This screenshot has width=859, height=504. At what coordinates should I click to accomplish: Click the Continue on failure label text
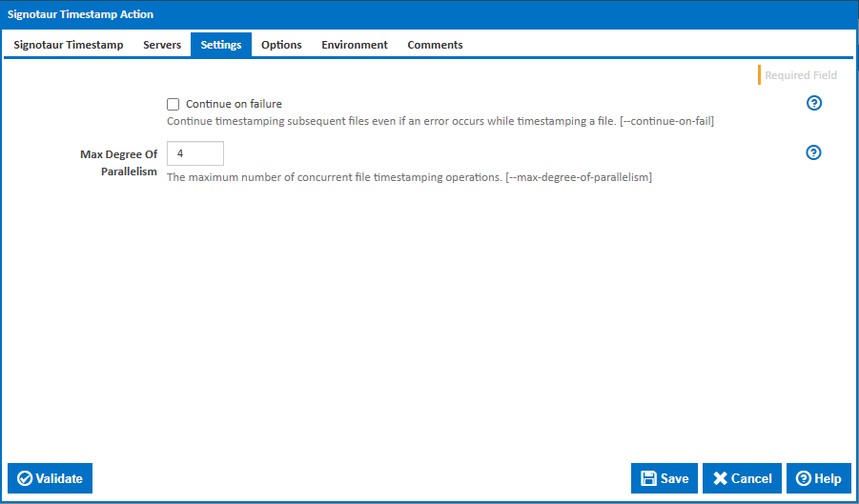[234, 104]
